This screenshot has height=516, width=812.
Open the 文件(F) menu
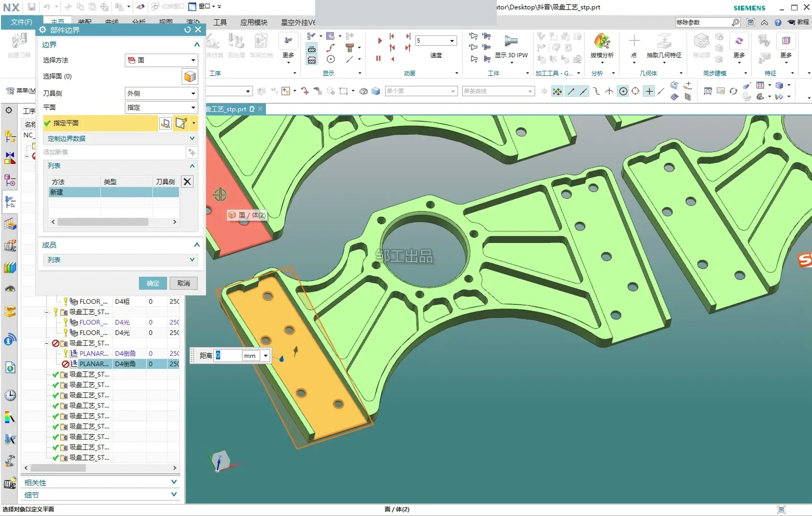(x=21, y=22)
